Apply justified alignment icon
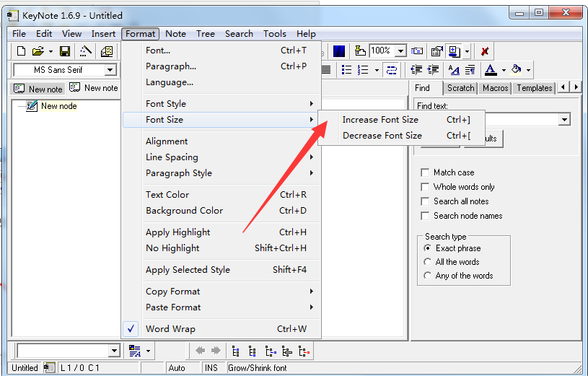Image resolution: width=588 pixels, height=376 pixels. click(x=326, y=70)
